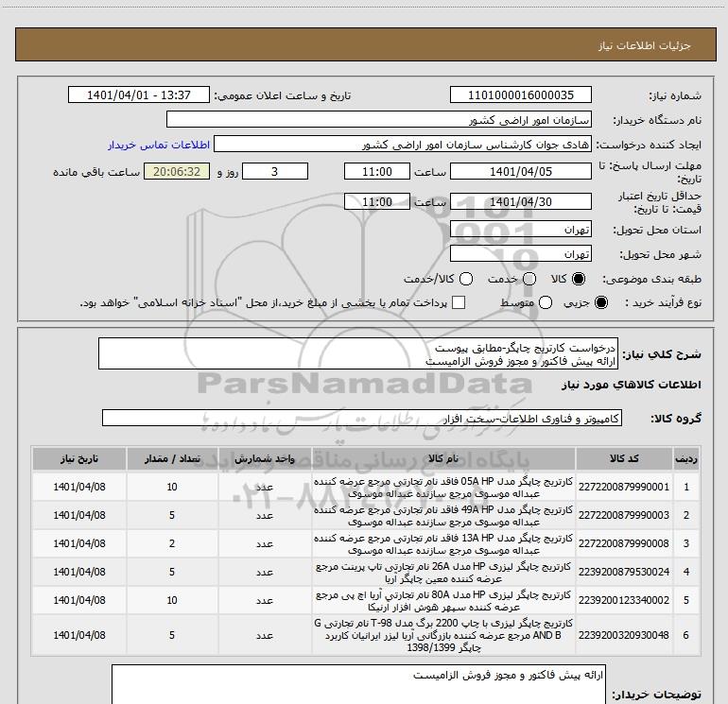This screenshot has height=704, width=728.
Task: Tick the Islamic treasury bonds payment checkbox
Action: point(459,302)
